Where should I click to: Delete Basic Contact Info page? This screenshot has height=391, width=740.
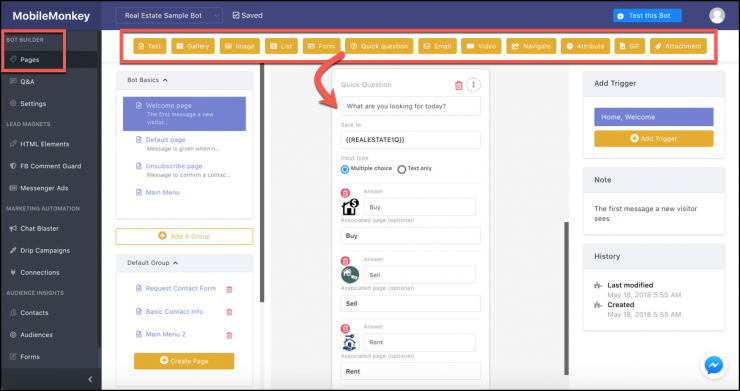point(229,312)
